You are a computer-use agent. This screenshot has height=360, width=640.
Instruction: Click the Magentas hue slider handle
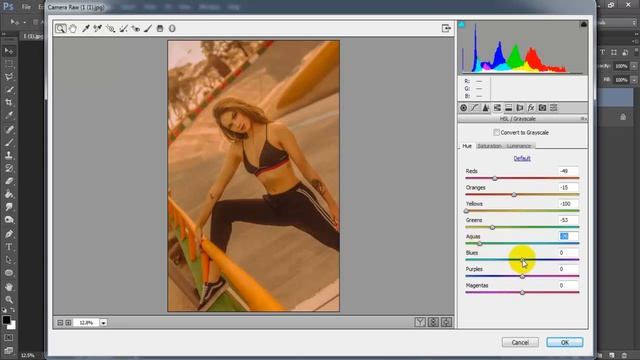coord(522,293)
